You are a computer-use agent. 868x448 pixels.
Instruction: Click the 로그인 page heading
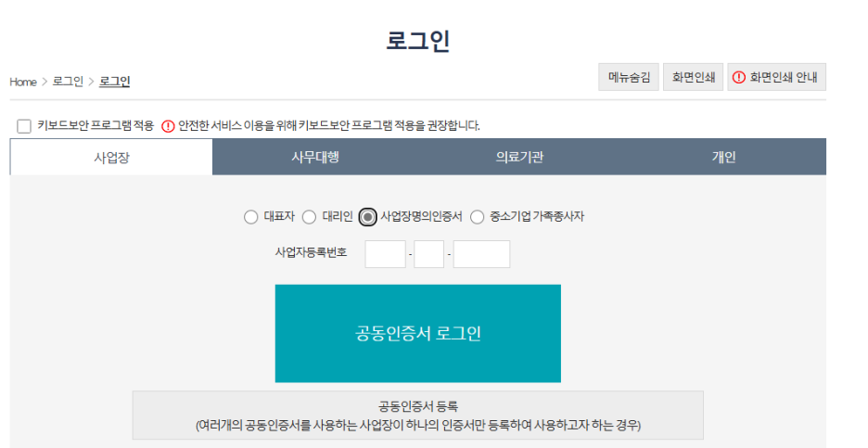pyautogui.click(x=418, y=41)
